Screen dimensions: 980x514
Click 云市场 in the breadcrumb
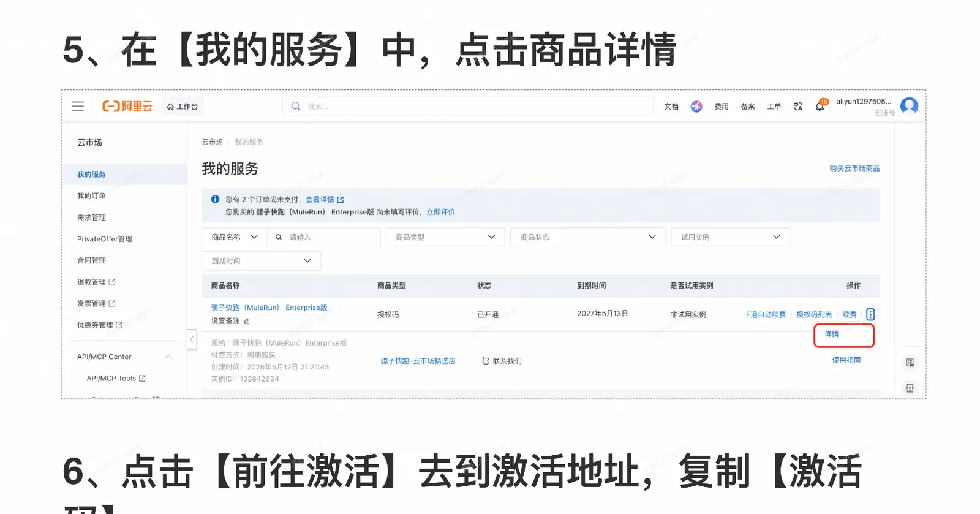[213, 142]
